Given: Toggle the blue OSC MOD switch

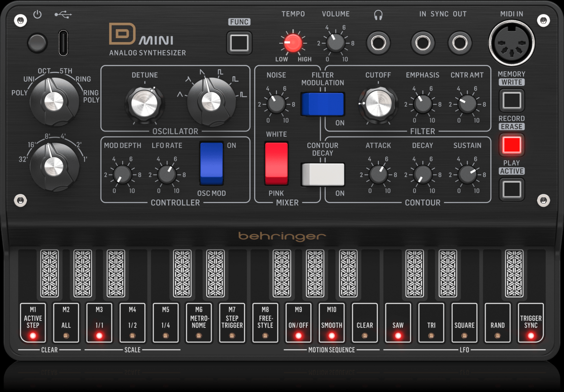Looking at the screenshot, I should pos(211,163).
